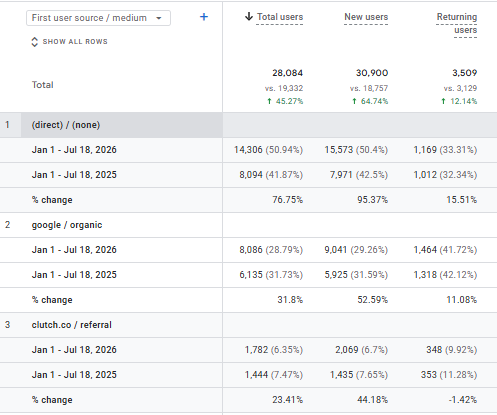The height and width of the screenshot is (415, 497).
Task: Click google organic 2025 returning 1,318 cell
Action: click(445, 275)
